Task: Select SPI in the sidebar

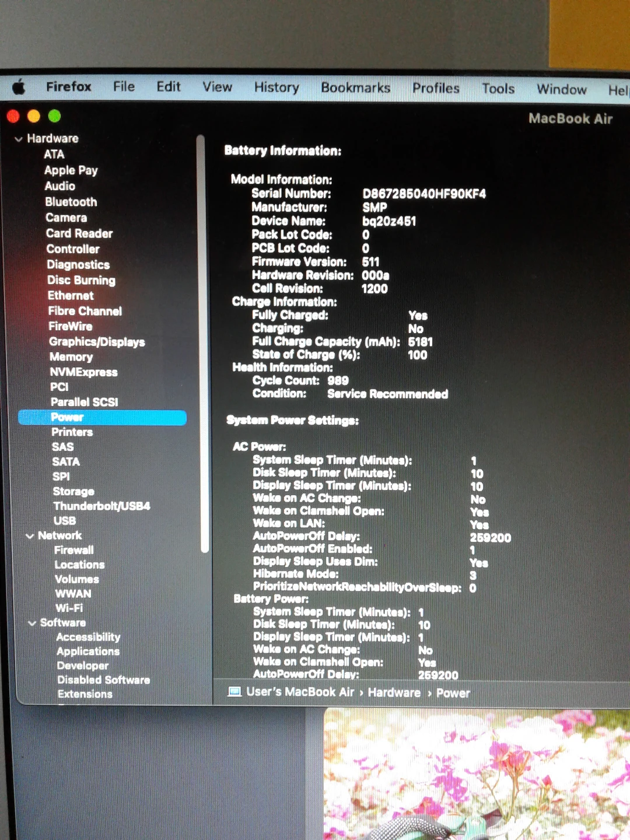Action: tap(61, 477)
